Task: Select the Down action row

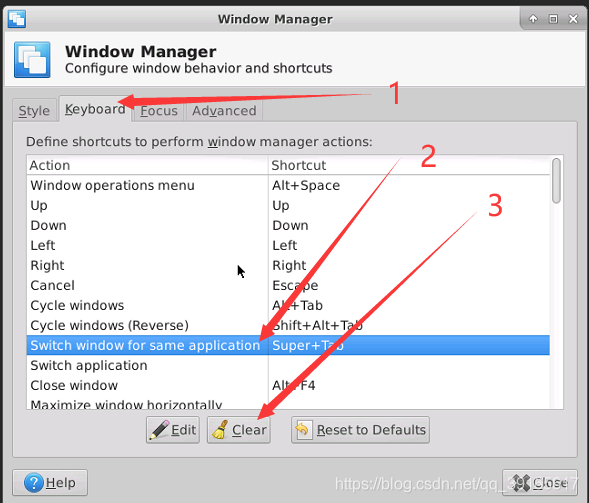Action: point(288,225)
